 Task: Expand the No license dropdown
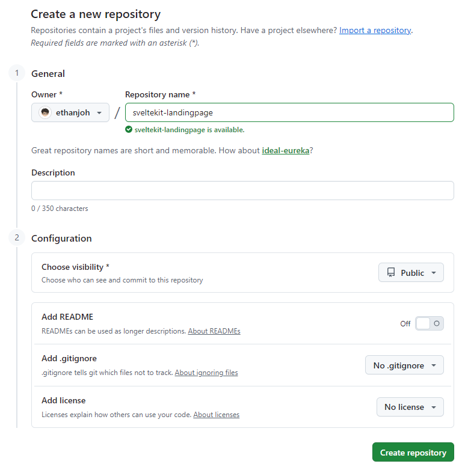pyautogui.click(x=410, y=407)
